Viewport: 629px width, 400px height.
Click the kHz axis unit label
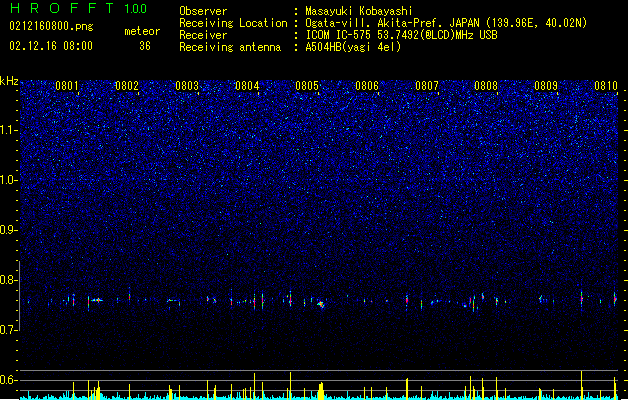tap(9, 81)
